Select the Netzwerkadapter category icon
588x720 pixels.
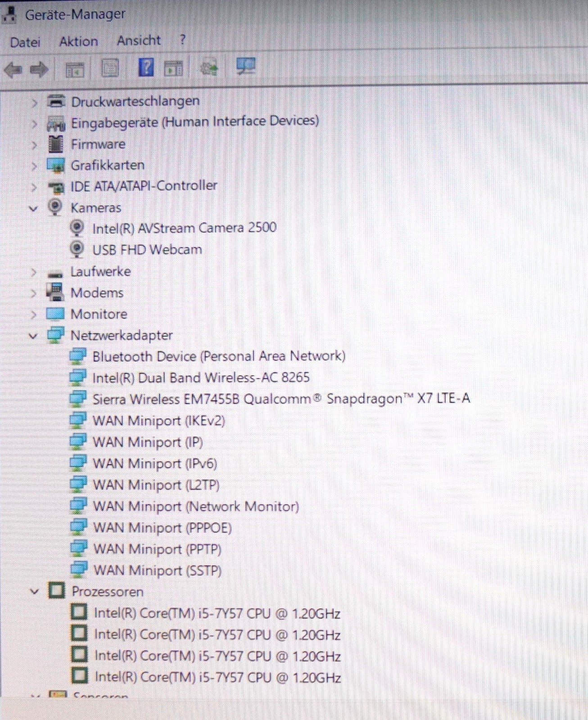[x=56, y=335]
